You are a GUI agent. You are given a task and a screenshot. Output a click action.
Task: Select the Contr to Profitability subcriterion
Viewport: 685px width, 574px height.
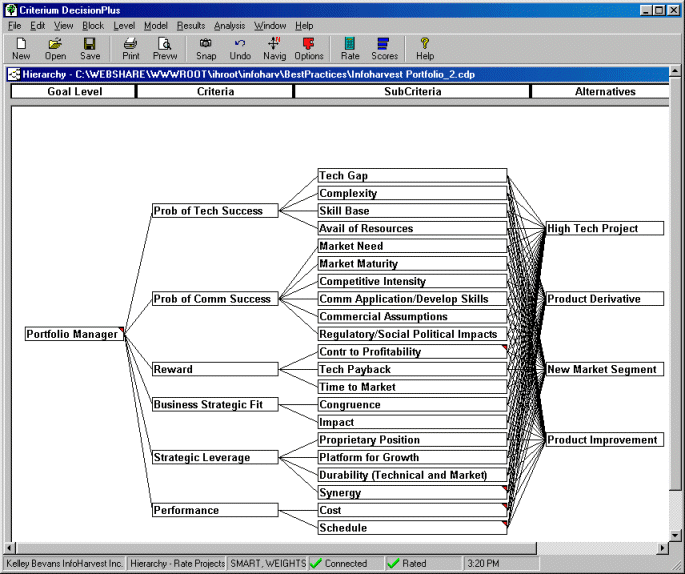tap(412, 352)
